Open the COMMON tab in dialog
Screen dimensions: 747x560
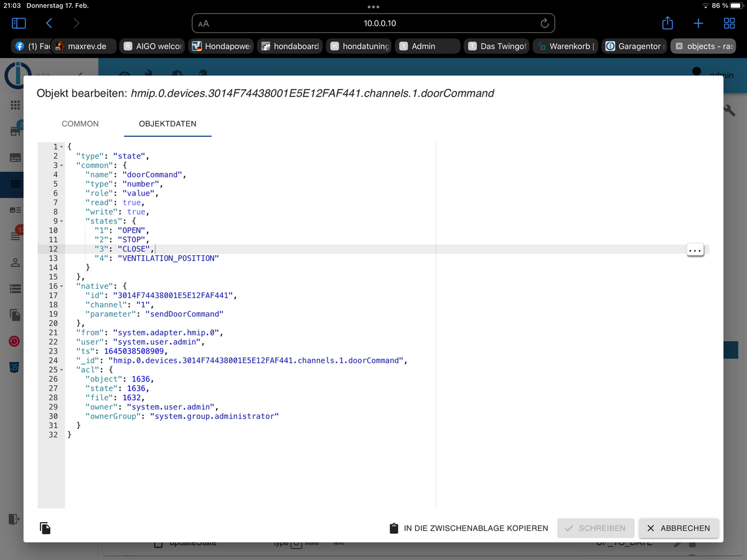[x=80, y=124]
